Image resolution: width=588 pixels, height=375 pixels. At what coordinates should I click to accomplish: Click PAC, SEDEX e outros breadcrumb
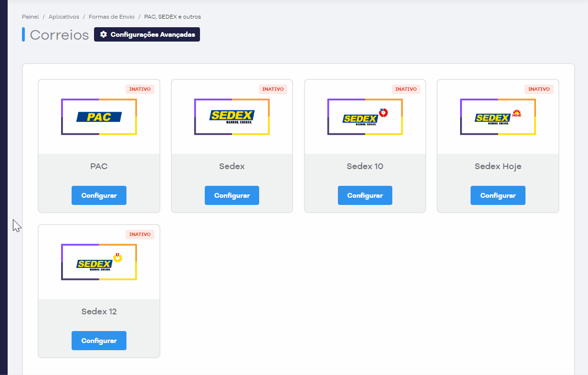(172, 17)
